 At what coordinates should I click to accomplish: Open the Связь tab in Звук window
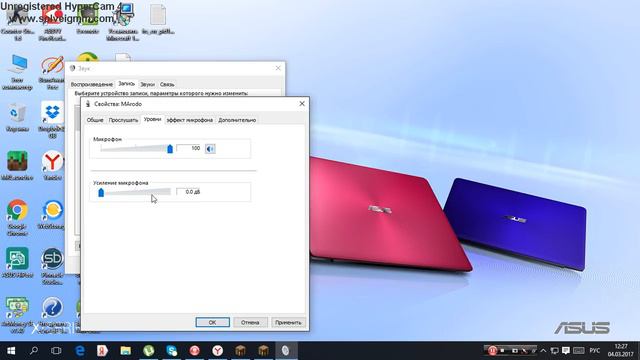pyautogui.click(x=167, y=84)
